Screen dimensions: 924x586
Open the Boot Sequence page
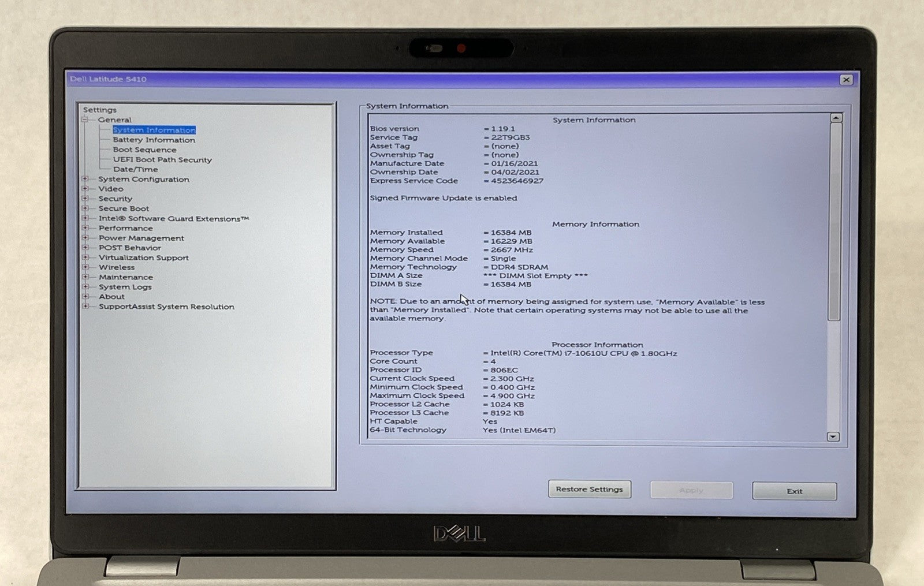[144, 150]
